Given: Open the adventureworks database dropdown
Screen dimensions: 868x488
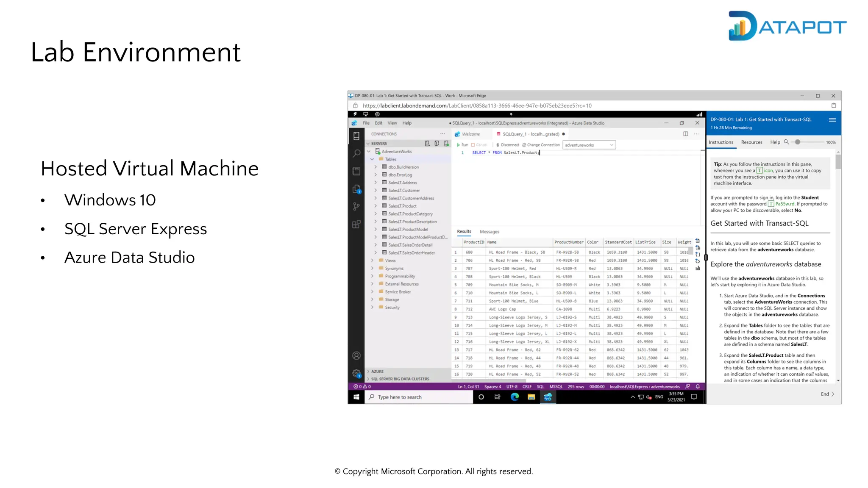Looking at the screenshot, I should pyautogui.click(x=589, y=145).
